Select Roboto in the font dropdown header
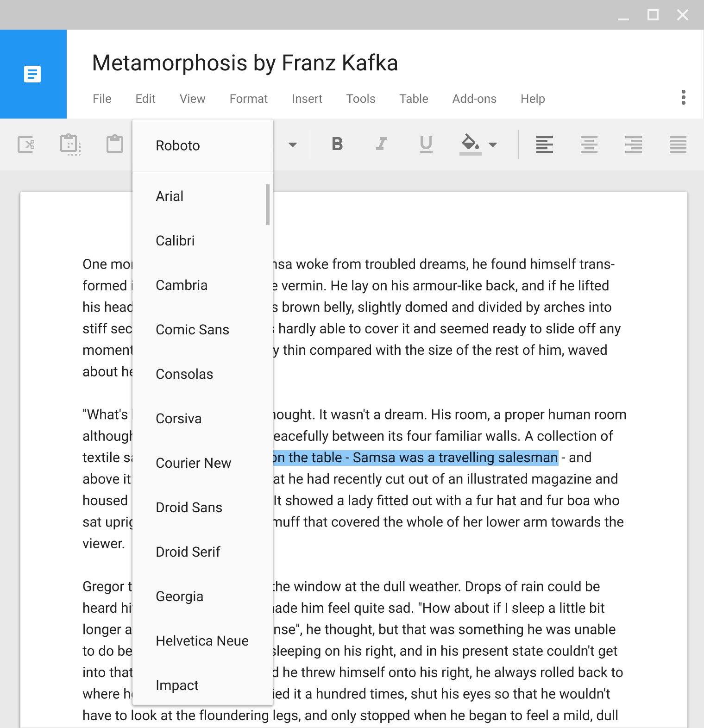This screenshot has height=728, width=704. tap(203, 145)
